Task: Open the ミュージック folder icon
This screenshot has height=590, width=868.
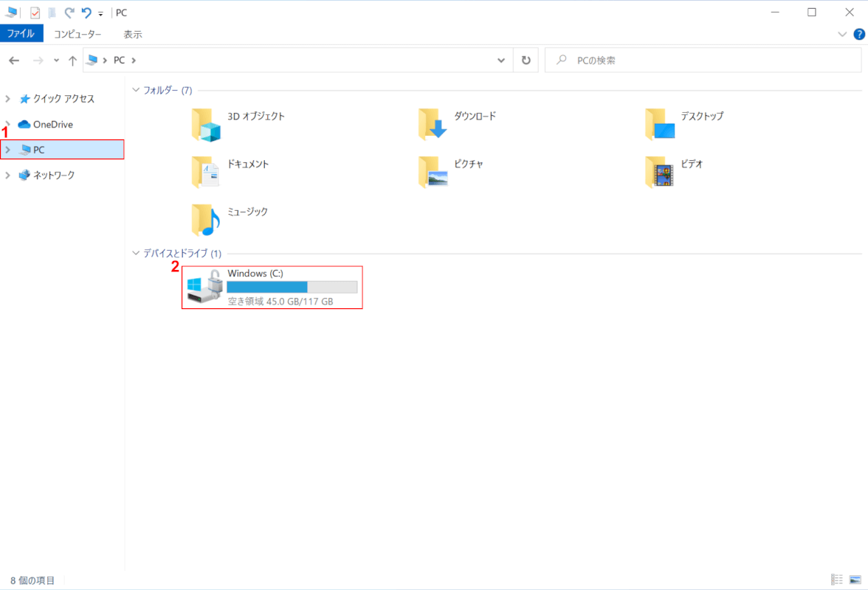Action: click(x=206, y=219)
